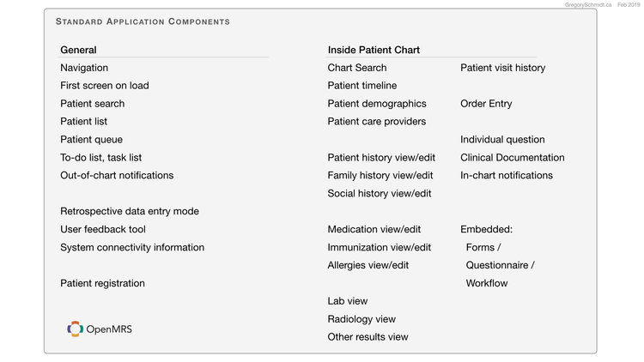Select Clinical Documentation entry

point(513,158)
